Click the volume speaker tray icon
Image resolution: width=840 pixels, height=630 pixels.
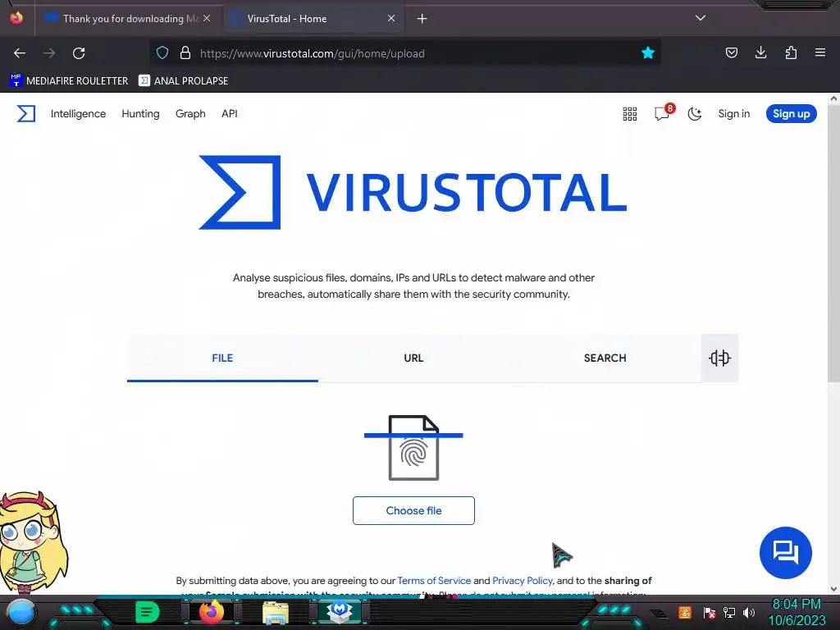(x=748, y=612)
